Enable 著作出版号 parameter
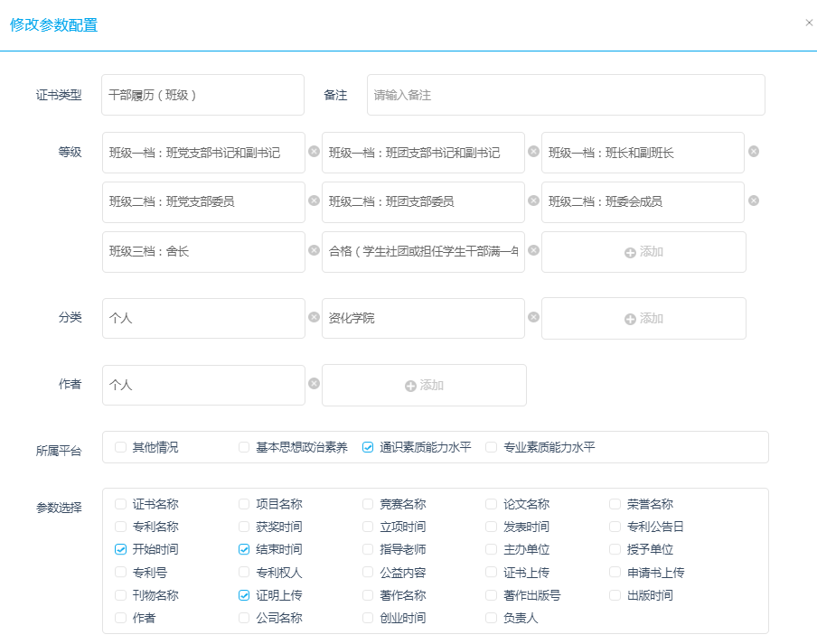817x644 pixels. (x=492, y=595)
